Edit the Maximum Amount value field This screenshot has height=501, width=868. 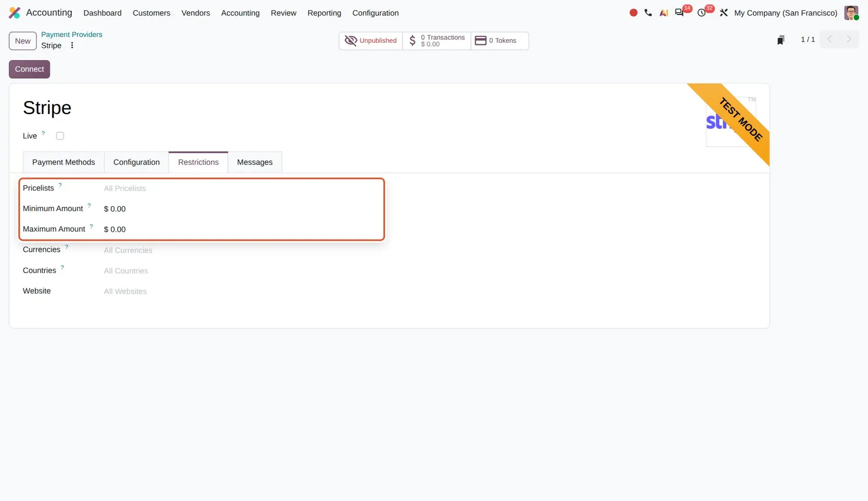242,230
